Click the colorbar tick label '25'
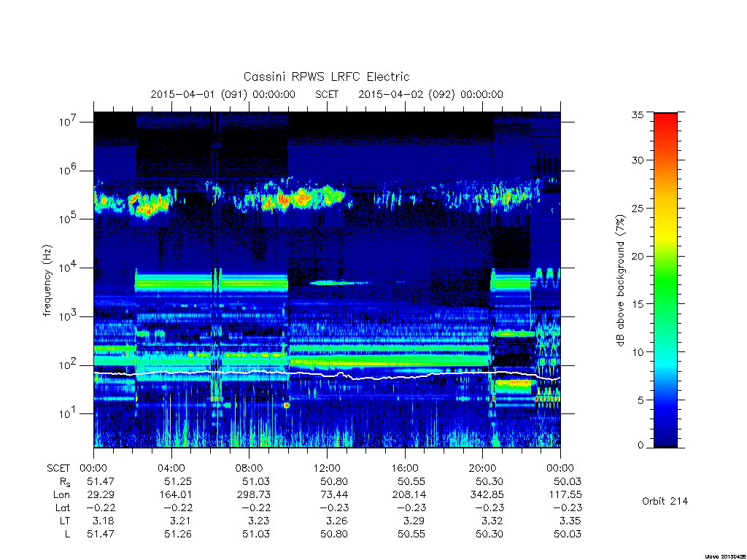 638,208
